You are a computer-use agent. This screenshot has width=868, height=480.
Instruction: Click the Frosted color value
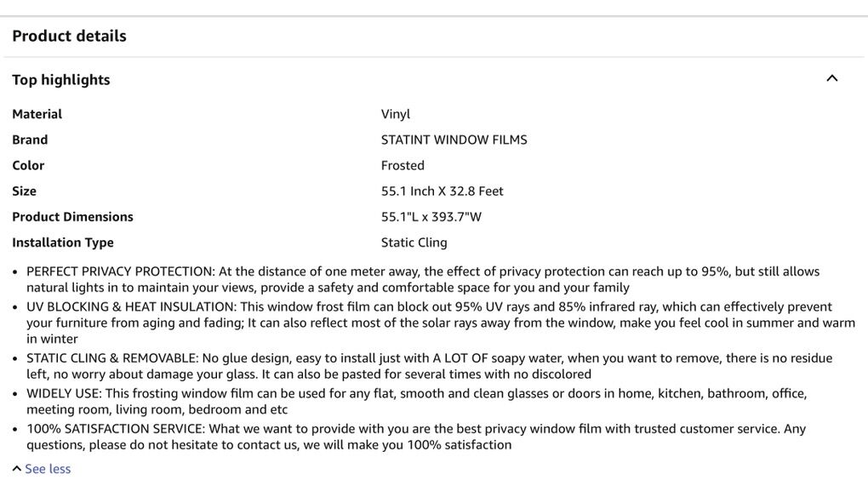pyautogui.click(x=403, y=165)
